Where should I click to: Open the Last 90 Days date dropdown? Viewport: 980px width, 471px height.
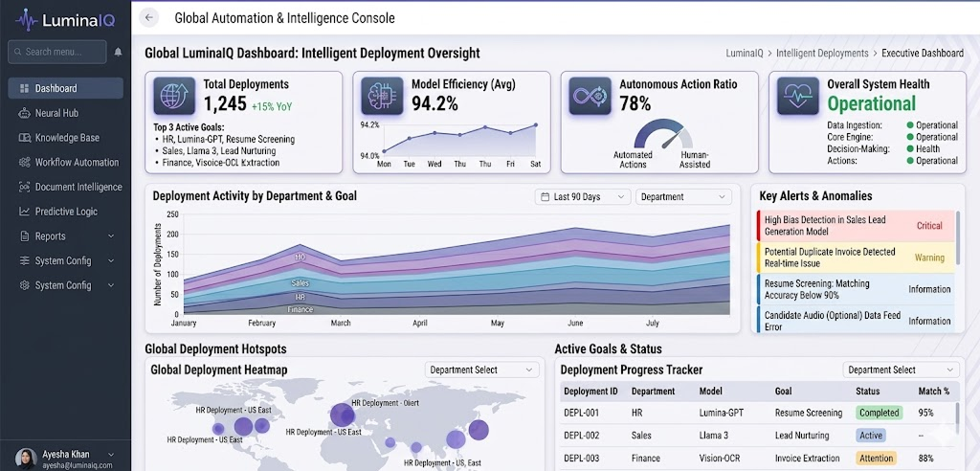pyautogui.click(x=582, y=197)
